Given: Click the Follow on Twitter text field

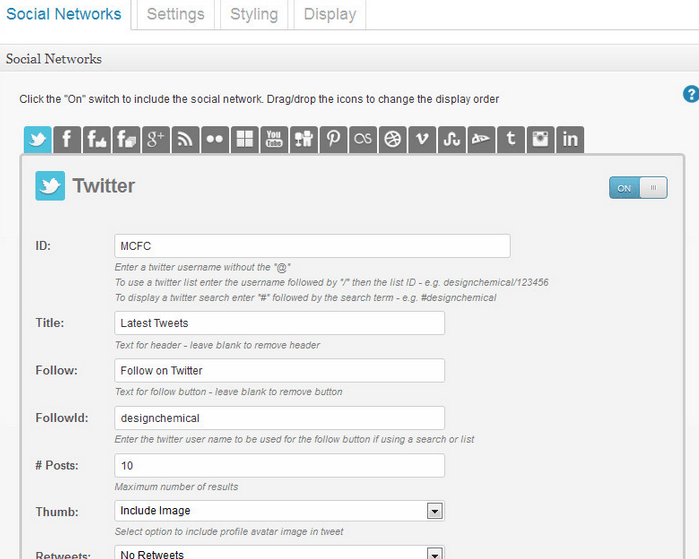Looking at the screenshot, I should coord(280,370).
